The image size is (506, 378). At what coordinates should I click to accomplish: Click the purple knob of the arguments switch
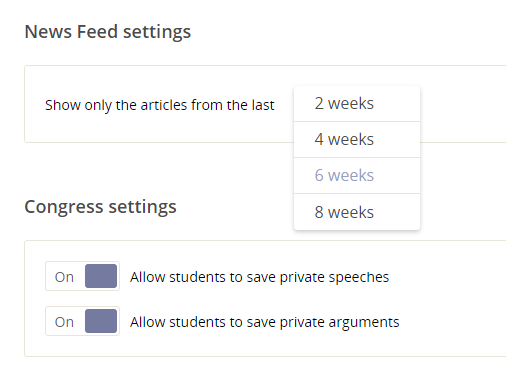point(101,321)
